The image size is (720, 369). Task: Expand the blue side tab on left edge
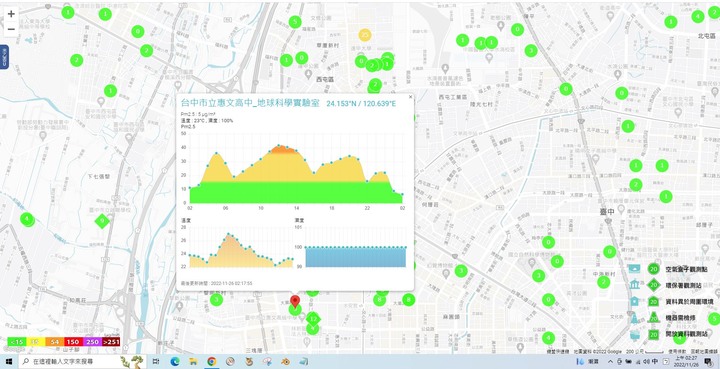click(4, 57)
